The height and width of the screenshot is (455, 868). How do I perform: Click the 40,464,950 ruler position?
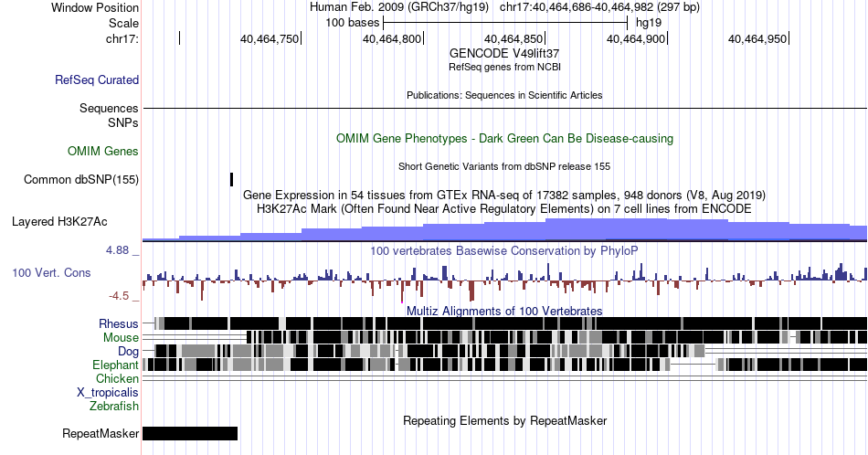coord(757,38)
